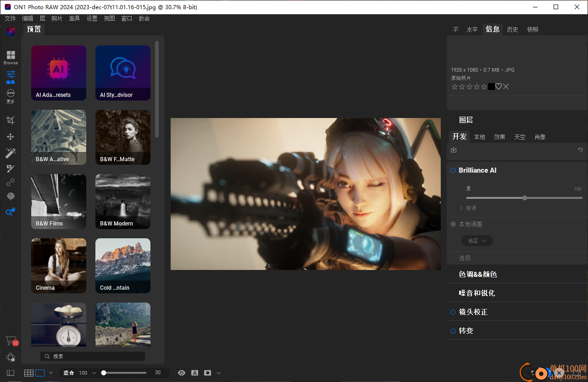Viewport: 588px width, 382px height.
Task: Switch to the 水平 levels tab
Action: [x=472, y=29]
